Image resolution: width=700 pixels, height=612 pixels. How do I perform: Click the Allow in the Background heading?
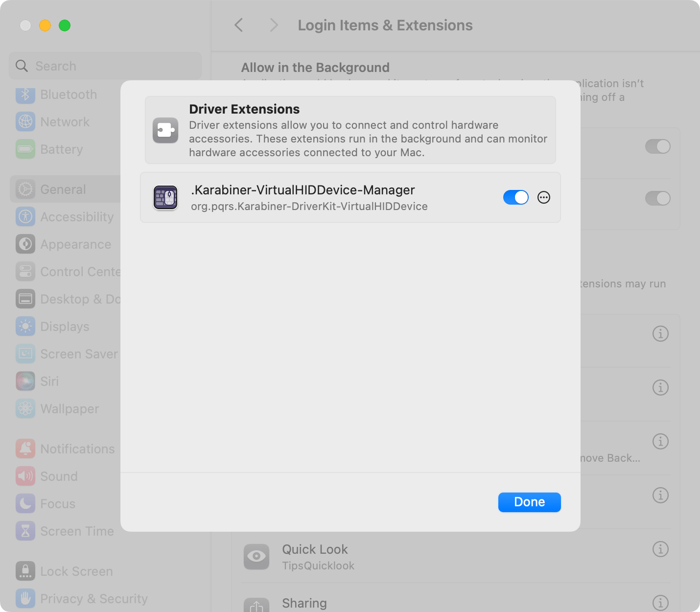click(315, 67)
